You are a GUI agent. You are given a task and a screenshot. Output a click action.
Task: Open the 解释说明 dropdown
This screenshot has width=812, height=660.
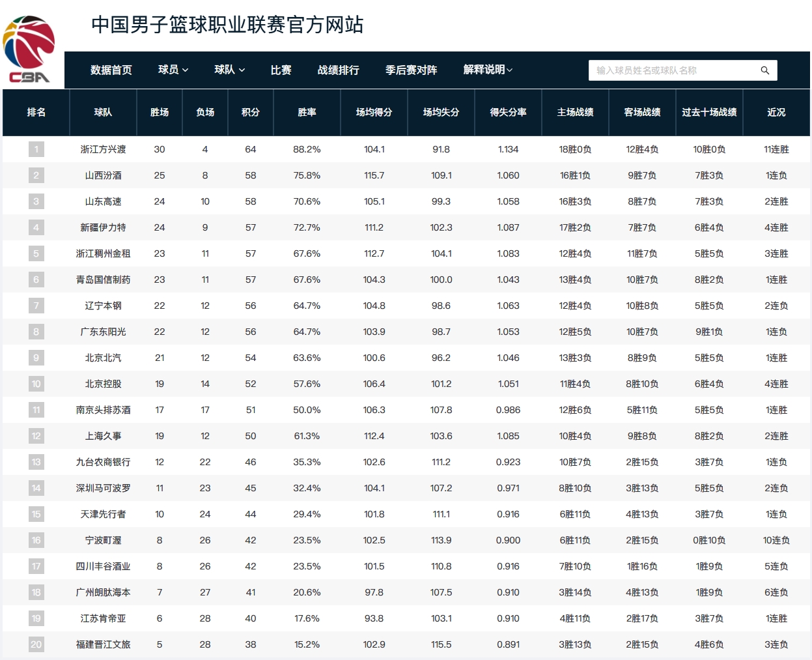coord(488,70)
